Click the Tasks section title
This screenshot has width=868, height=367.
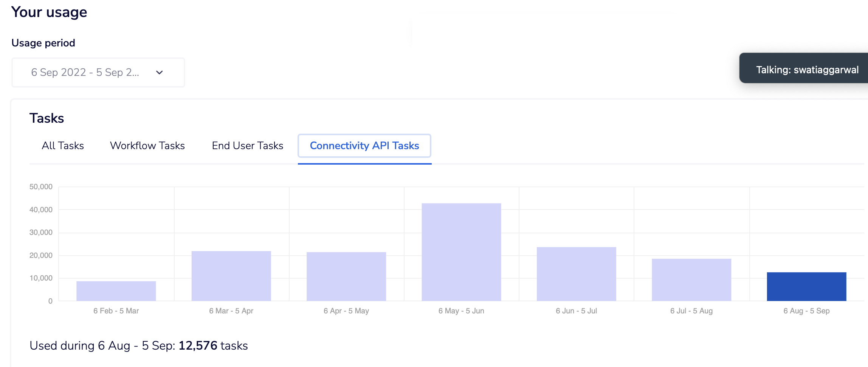[x=46, y=118]
